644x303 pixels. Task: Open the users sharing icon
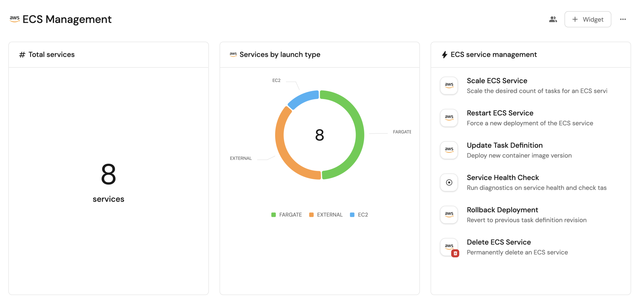[x=553, y=19]
